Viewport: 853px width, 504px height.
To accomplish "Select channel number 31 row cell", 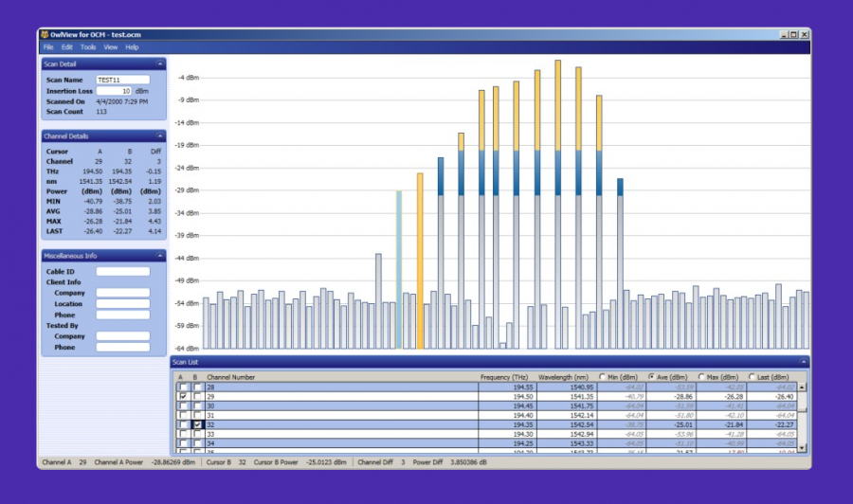I will (341, 415).
